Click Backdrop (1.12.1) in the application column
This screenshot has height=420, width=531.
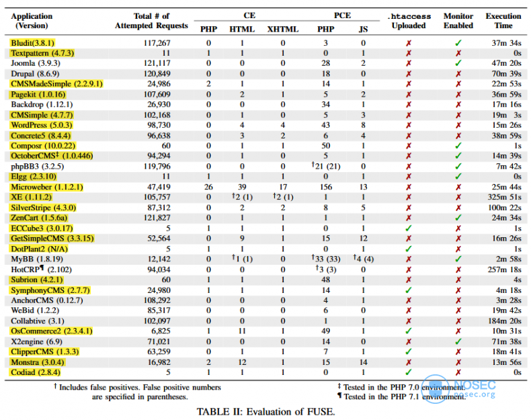click(42, 105)
